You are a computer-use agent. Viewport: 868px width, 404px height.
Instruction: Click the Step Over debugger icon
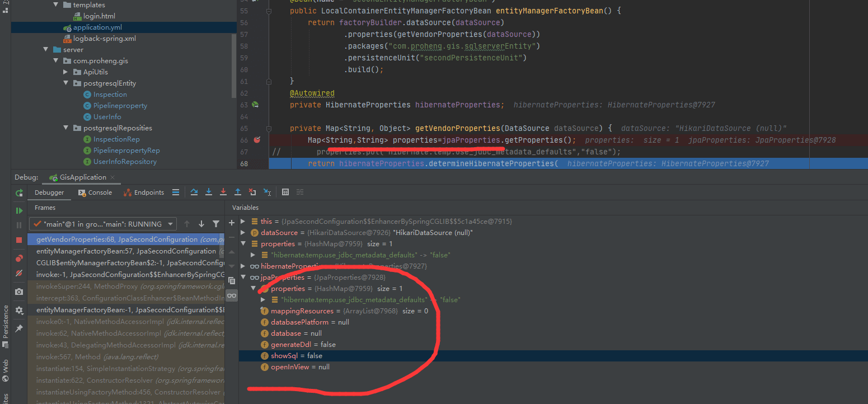(194, 192)
